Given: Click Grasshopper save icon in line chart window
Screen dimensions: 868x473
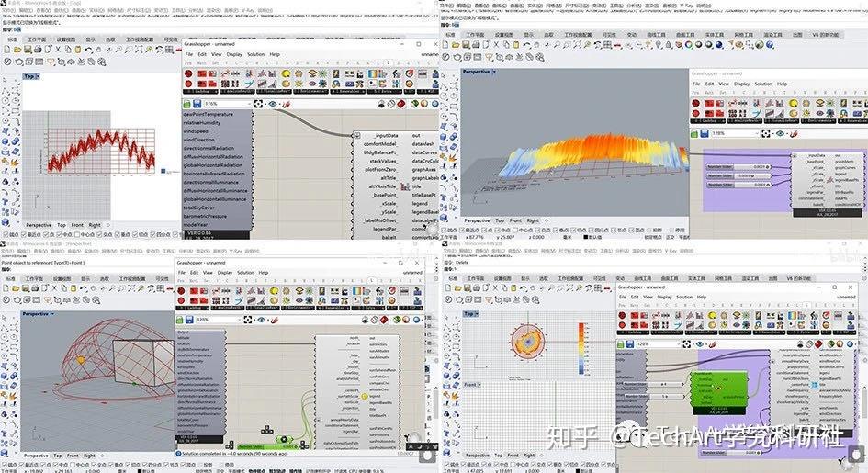Looking at the screenshot, I should (197, 104).
